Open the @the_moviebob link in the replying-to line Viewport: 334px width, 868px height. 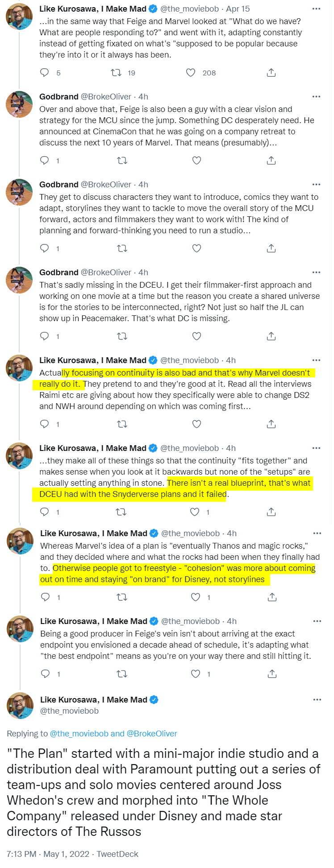[79, 734]
